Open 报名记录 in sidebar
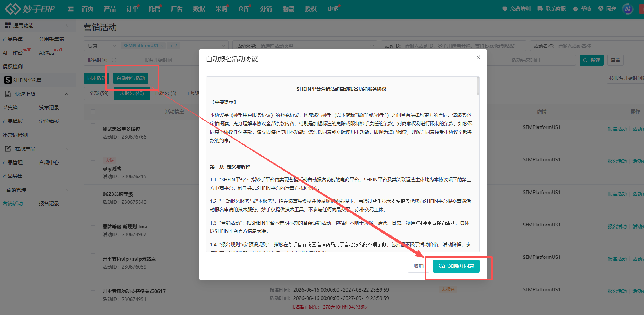 (x=49, y=203)
